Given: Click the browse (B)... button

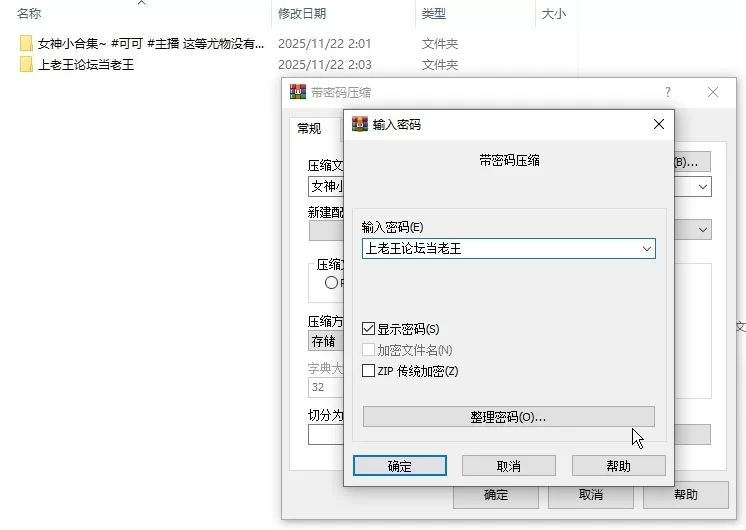Looking at the screenshot, I should click(x=692, y=162).
